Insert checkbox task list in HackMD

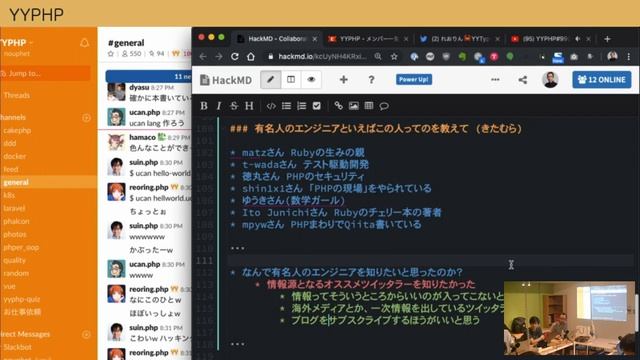coord(317,106)
